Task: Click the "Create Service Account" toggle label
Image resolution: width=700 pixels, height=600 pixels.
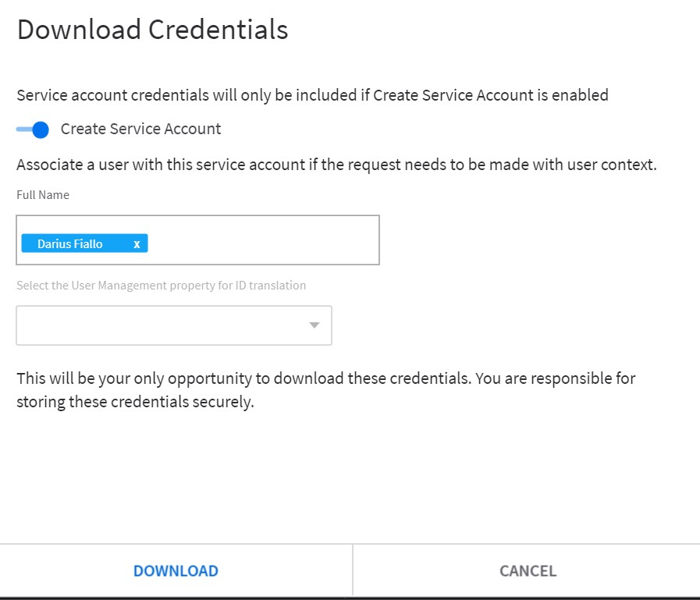Action: [x=140, y=130]
